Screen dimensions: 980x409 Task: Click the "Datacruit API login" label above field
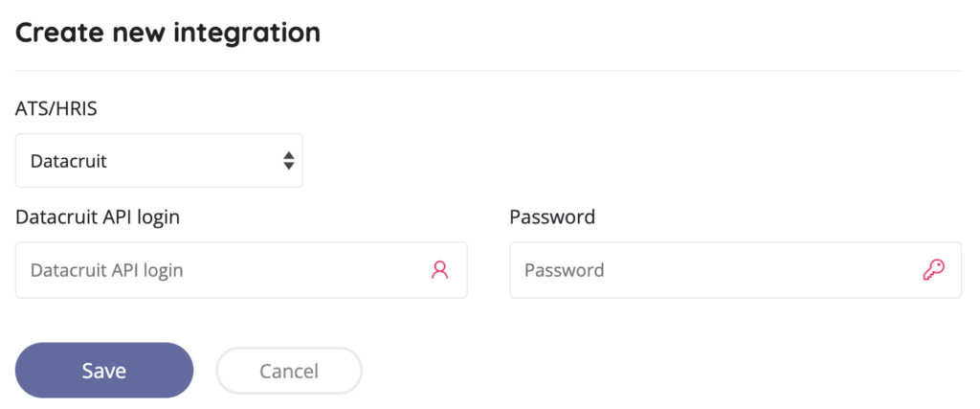[x=98, y=217]
